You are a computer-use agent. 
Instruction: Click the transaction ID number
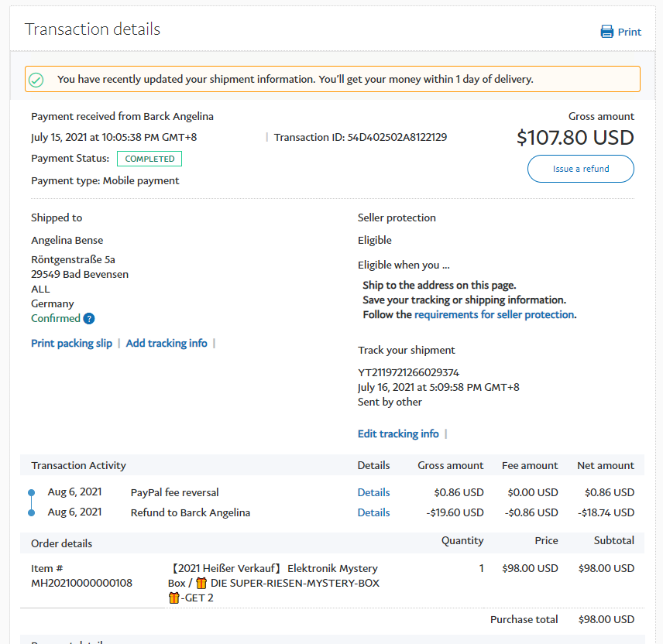[397, 137]
